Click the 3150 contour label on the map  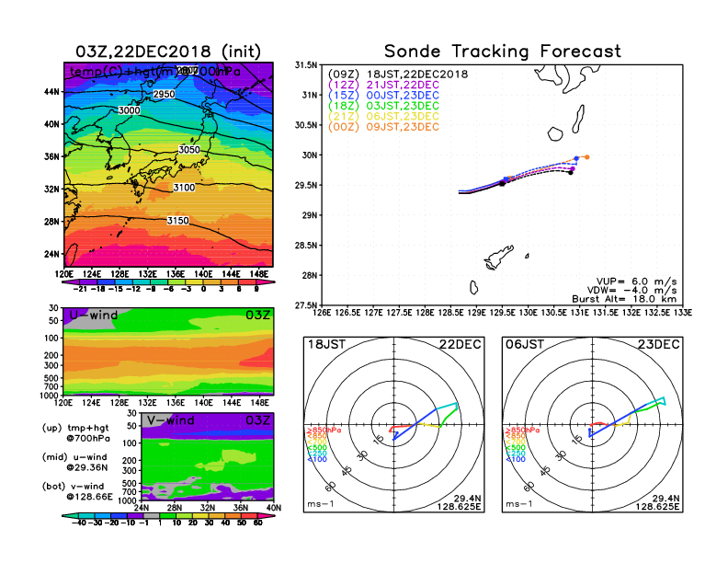point(178,221)
